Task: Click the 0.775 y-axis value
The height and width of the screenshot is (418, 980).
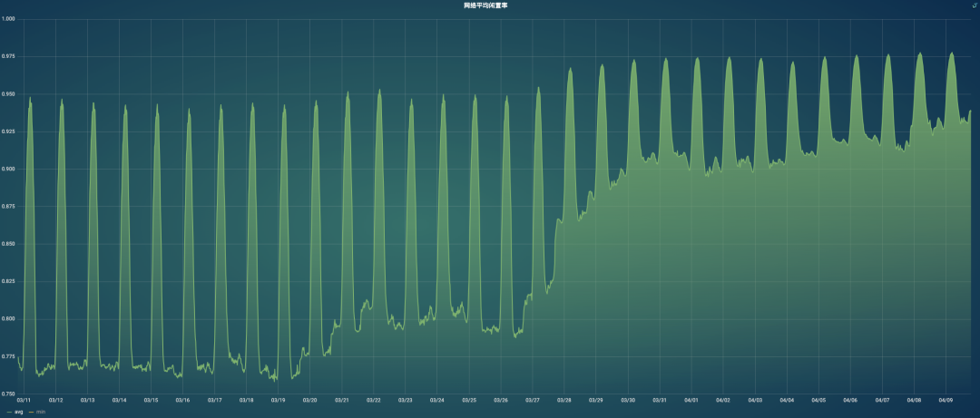Action: (x=7, y=356)
